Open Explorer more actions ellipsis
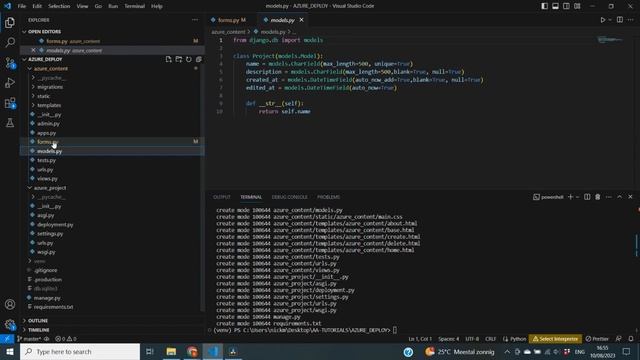640x360 pixels. (x=195, y=20)
